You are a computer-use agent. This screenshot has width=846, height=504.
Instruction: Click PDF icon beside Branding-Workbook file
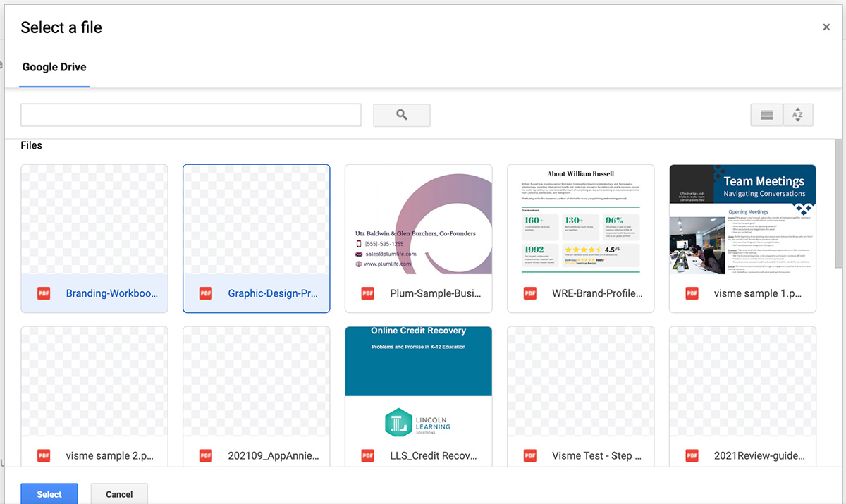click(x=44, y=293)
